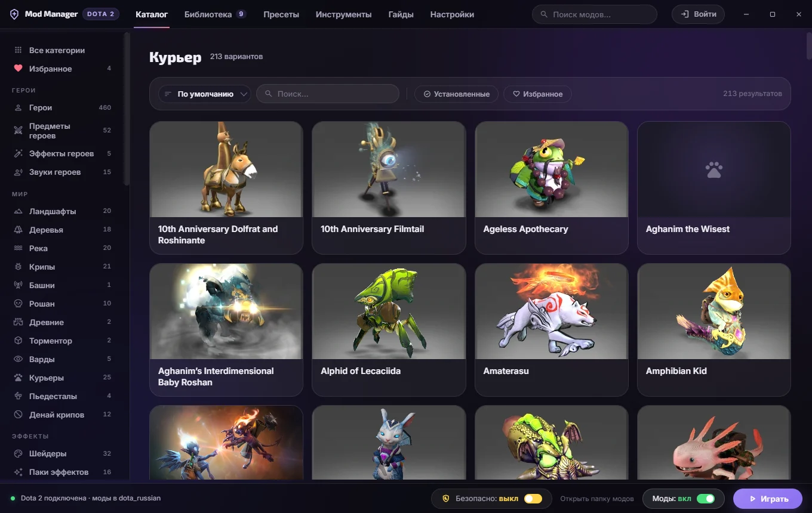
Task: Open the 10th Anniversary Dolfrat and Roshinante card
Action: pos(226,188)
